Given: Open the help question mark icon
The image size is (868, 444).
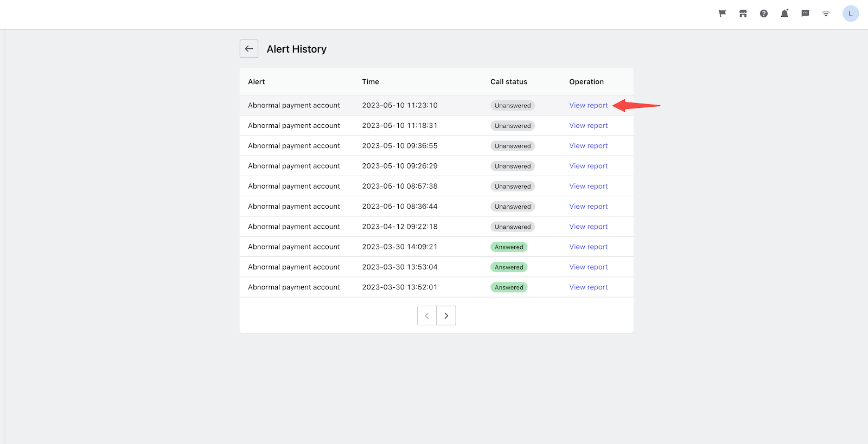Looking at the screenshot, I should coord(764,14).
